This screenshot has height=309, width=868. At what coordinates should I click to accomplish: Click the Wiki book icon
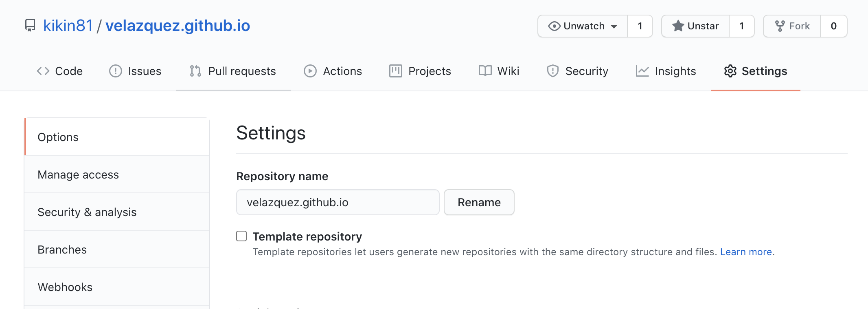pos(485,71)
